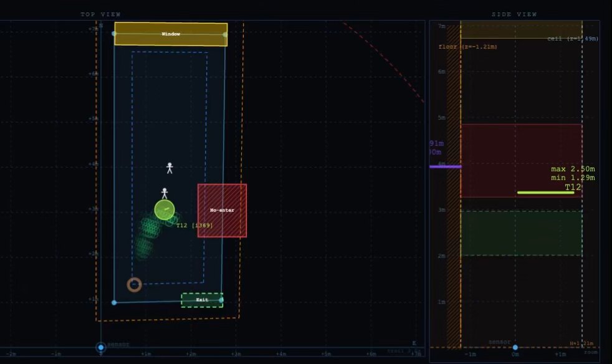Click the T12 [1369] target label
This screenshot has height=364, width=612.
coord(194,226)
